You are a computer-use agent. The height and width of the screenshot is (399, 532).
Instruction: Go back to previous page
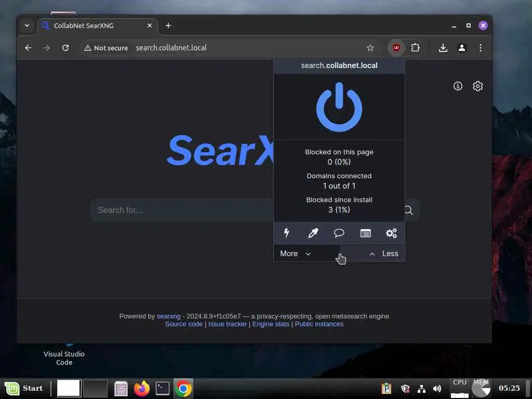click(x=28, y=48)
